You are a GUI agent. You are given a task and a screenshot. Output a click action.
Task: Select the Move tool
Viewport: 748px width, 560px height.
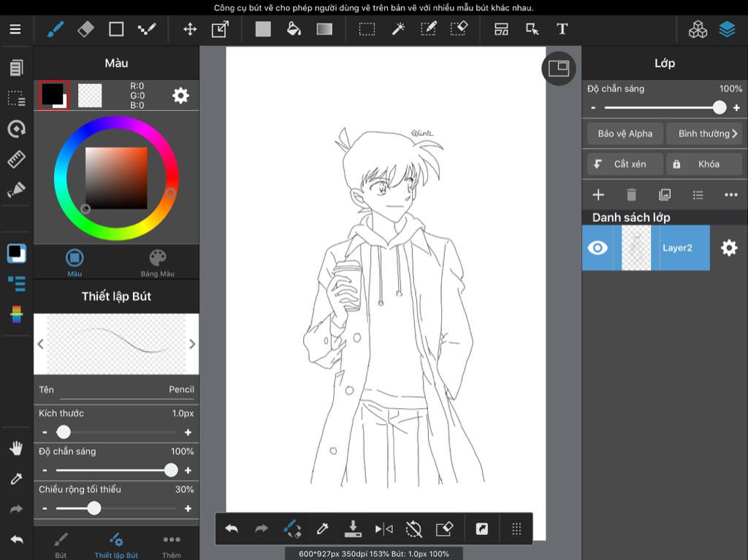tap(190, 29)
